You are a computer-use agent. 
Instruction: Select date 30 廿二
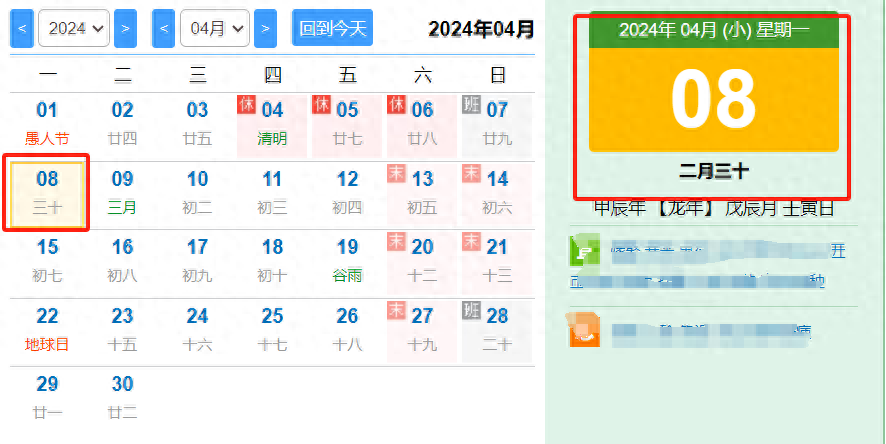point(122,399)
